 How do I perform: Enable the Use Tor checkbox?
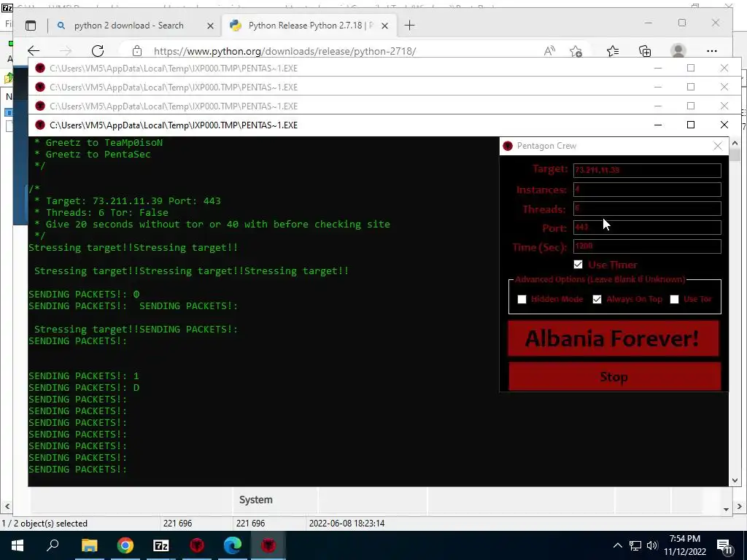pos(674,299)
